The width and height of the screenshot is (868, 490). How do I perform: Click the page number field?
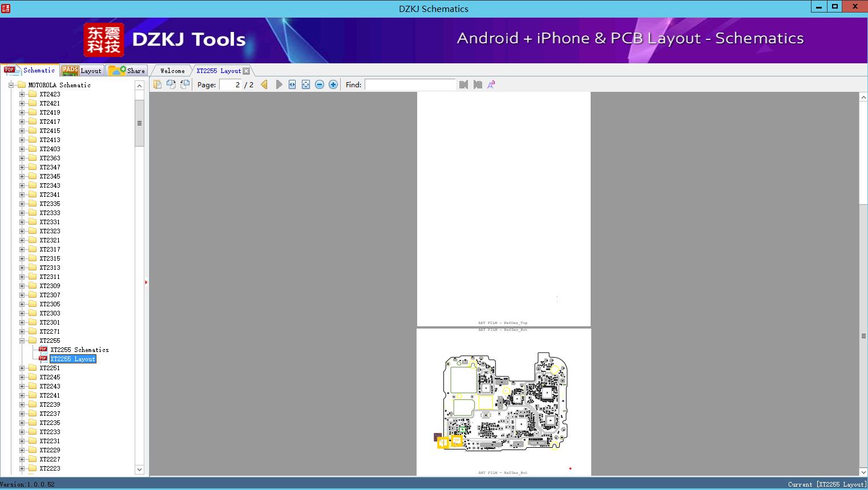(231, 84)
